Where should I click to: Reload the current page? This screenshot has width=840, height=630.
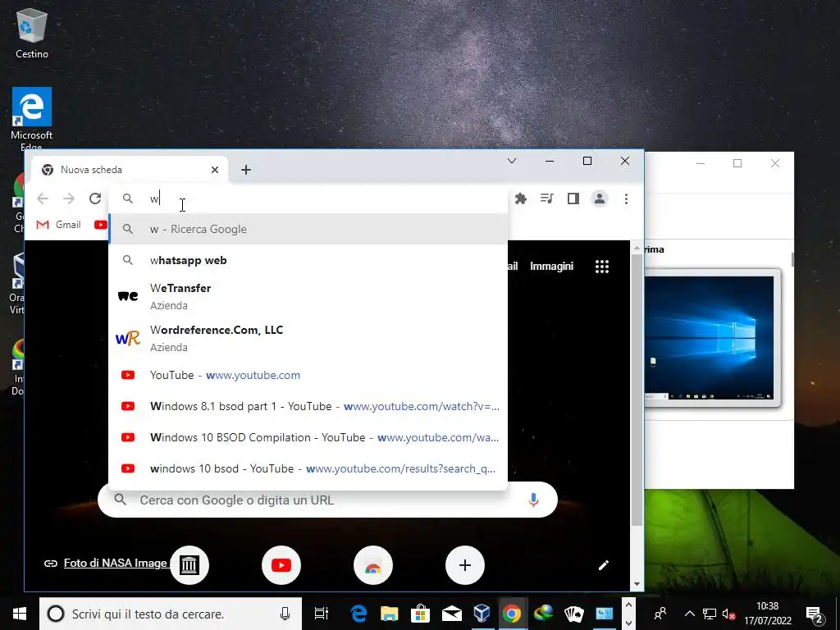95,199
